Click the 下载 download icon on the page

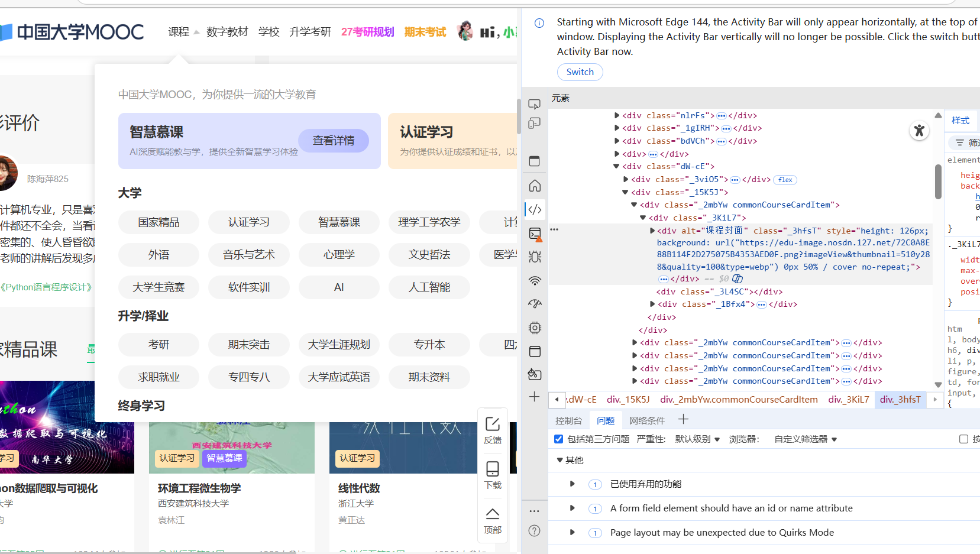pos(493,475)
